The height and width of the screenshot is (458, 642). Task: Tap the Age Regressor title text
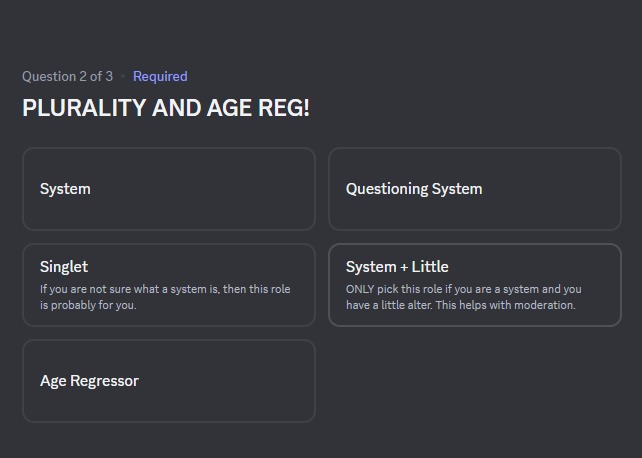pos(89,381)
